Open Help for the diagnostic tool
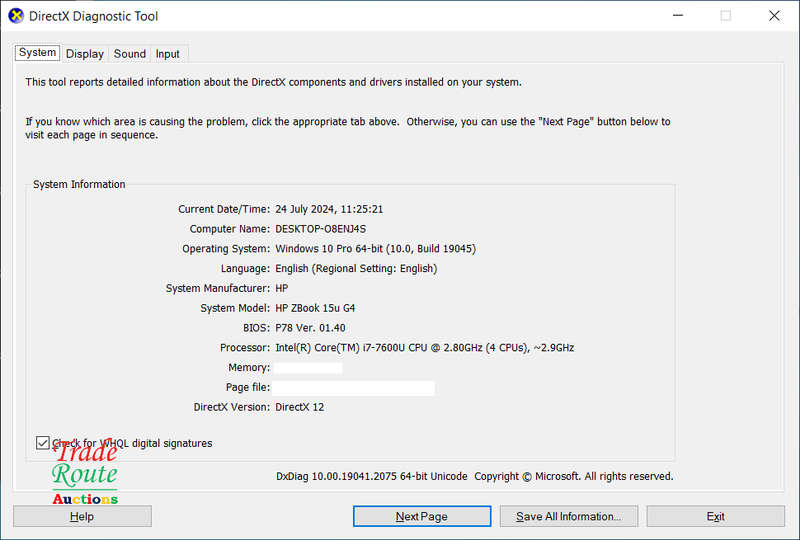 [x=82, y=517]
